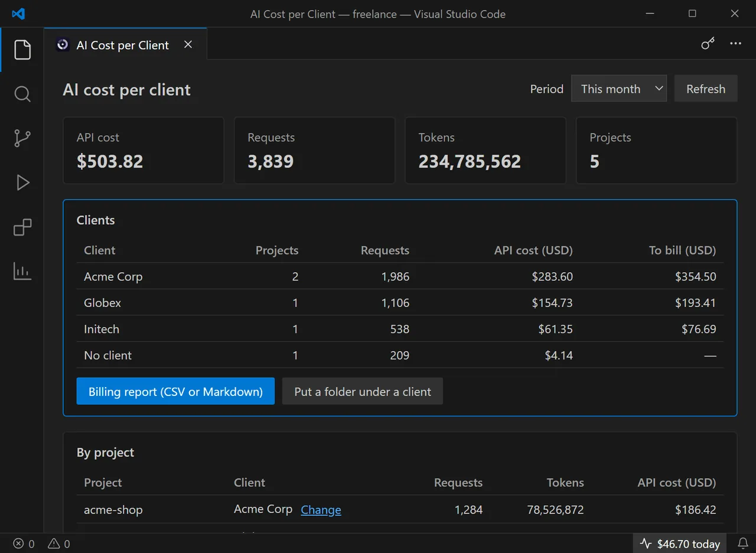Click the Requests card showing 3,839
756x553 pixels.
[314, 150]
